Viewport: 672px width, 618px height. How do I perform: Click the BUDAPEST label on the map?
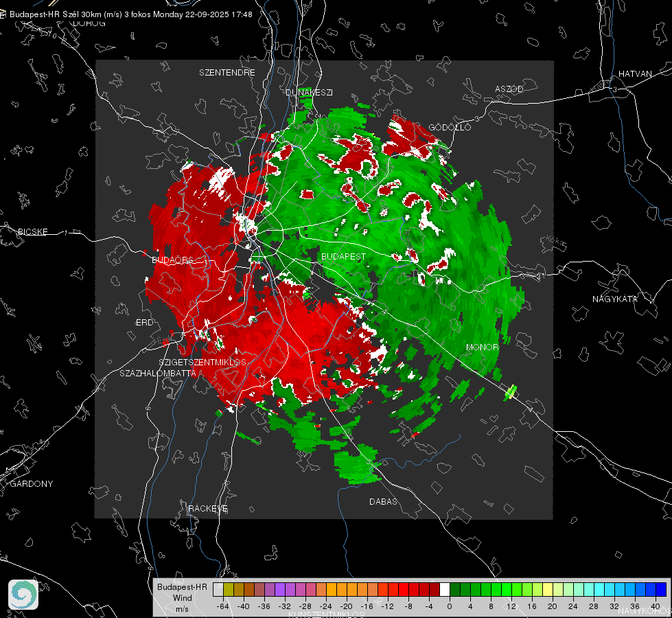pos(343,256)
